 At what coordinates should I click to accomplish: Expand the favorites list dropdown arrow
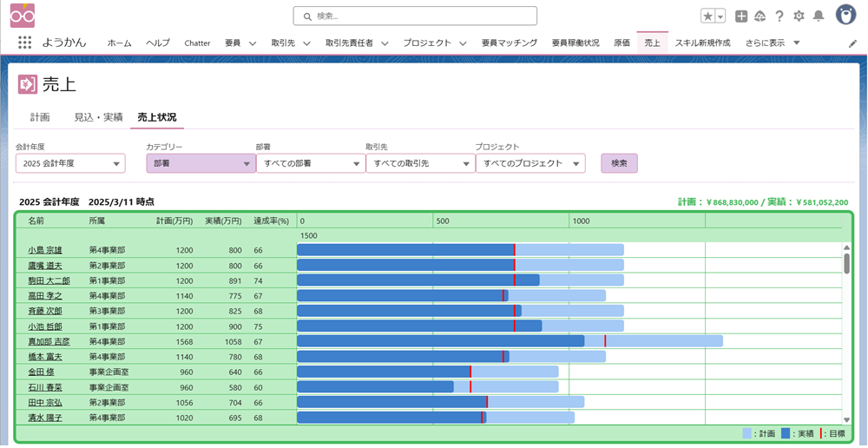coord(720,16)
